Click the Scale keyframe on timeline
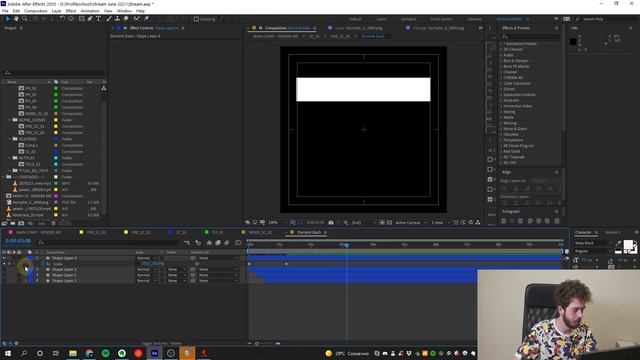 (x=286, y=264)
